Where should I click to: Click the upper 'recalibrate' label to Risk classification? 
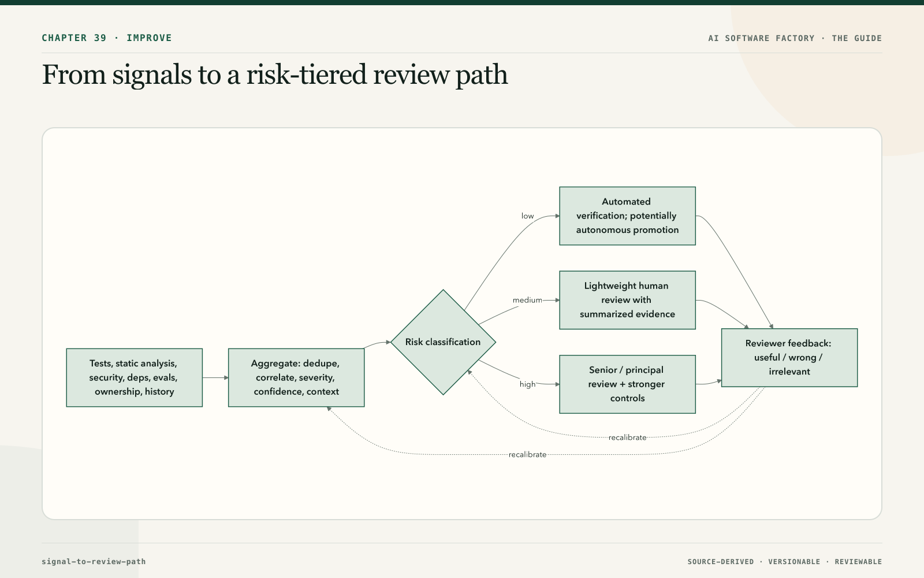(x=627, y=438)
